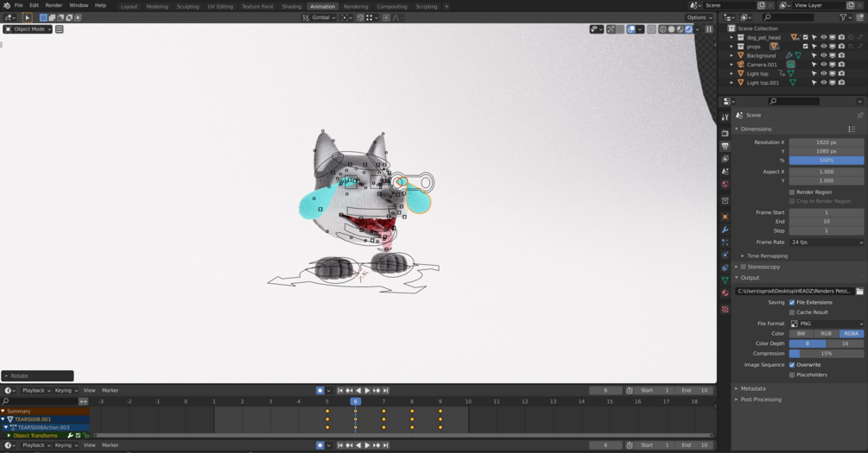Collapse the Dimensions panel
Viewport: 868px width, 453px height.
(x=737, y=129)
